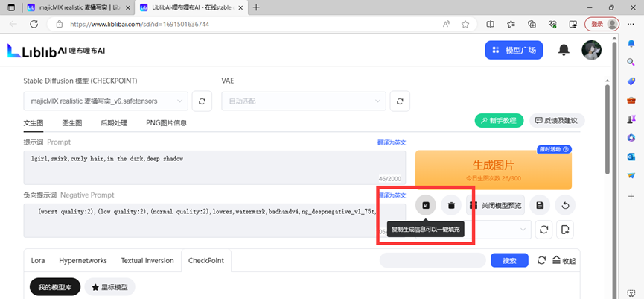Refresh the VAE list
Image resolution: width=644 pixels, height=299 pixels.
(400, 101)
